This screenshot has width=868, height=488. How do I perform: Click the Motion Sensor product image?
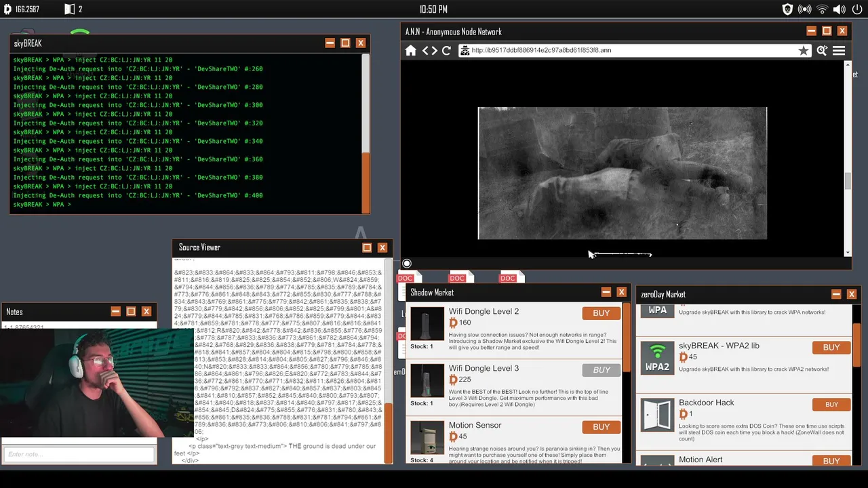pos(427,439)
